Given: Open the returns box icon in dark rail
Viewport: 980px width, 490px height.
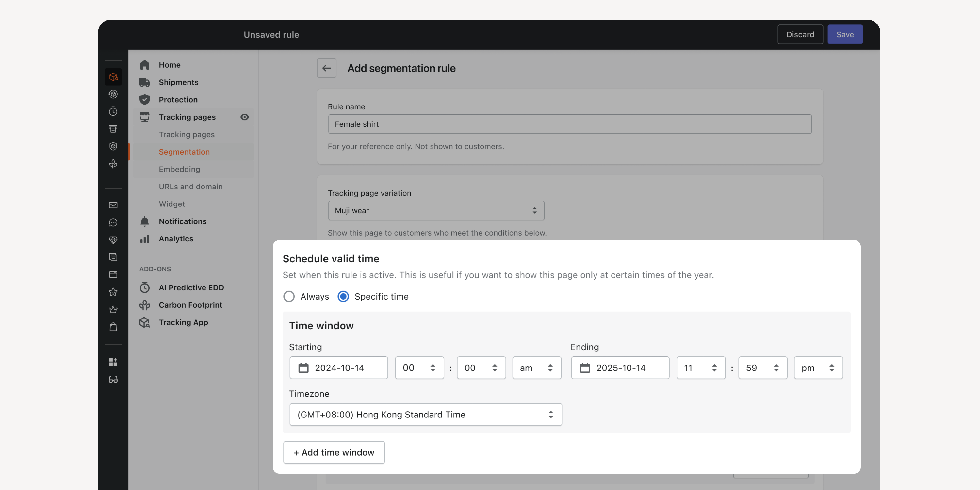Looking at the screenshot, I should pyautogui.click(x=113, y=94).
